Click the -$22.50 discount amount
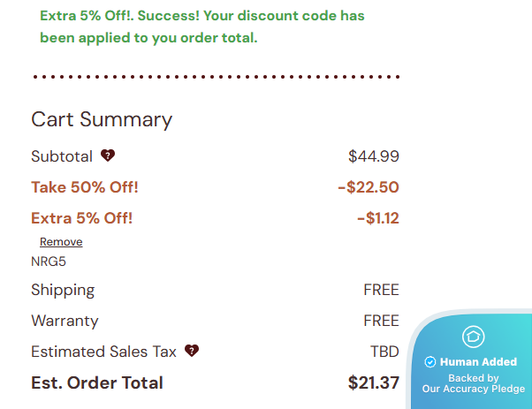Screen dimensions: 532x409 click(x=369, y=187)
